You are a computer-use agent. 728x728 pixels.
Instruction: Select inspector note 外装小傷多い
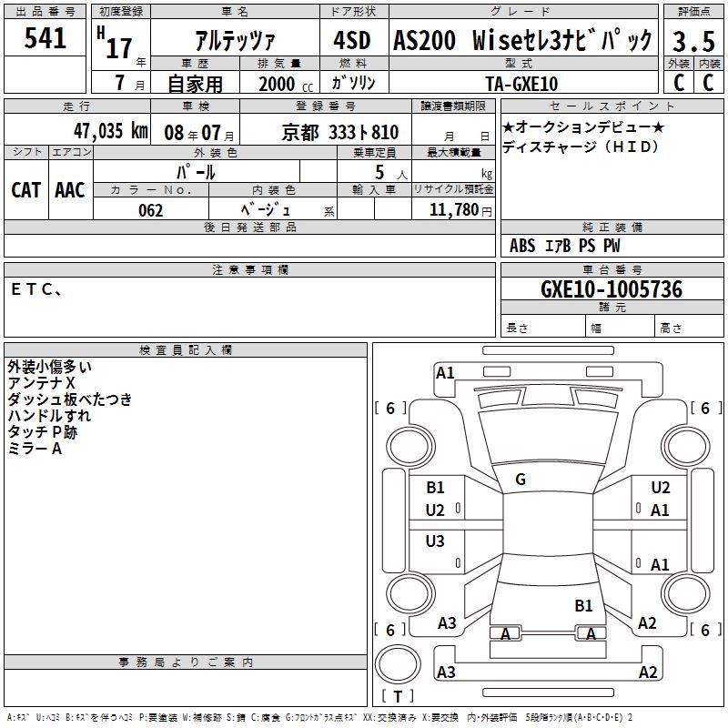49,367
